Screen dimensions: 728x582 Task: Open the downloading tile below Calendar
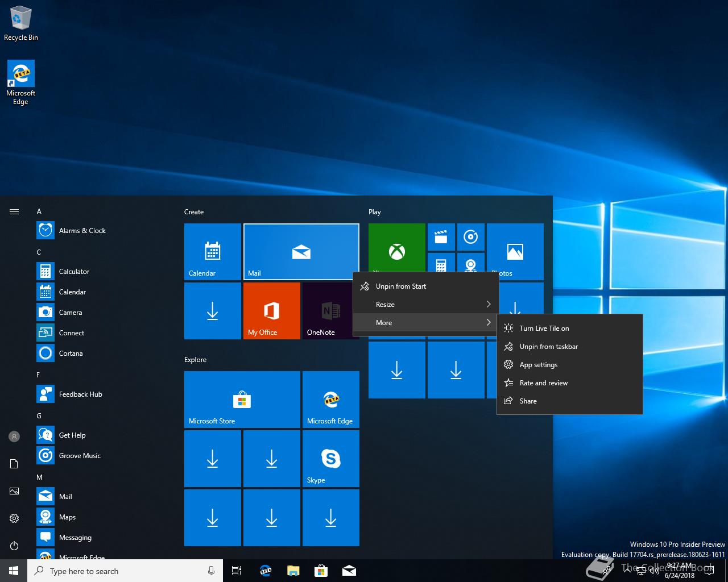213,311
